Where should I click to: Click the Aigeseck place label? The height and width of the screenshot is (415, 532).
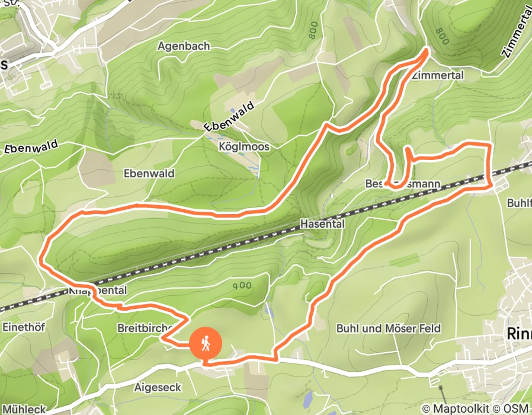click(158, 387)
